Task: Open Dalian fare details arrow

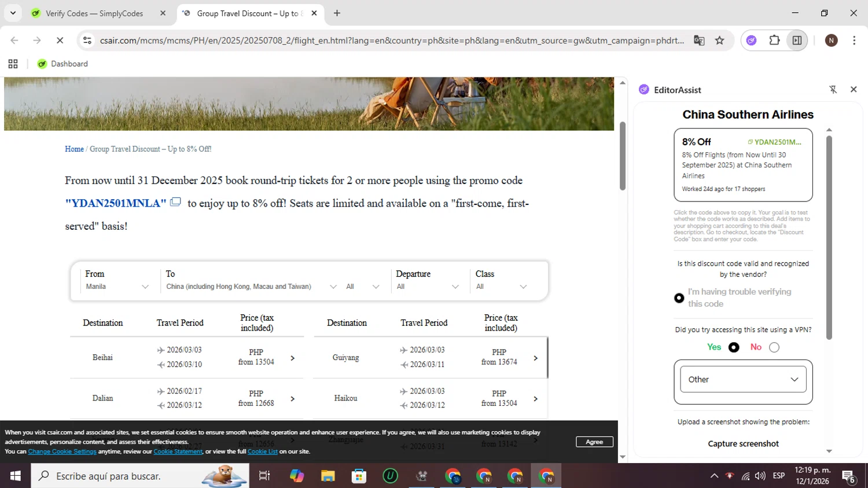Action: point(292,398)
